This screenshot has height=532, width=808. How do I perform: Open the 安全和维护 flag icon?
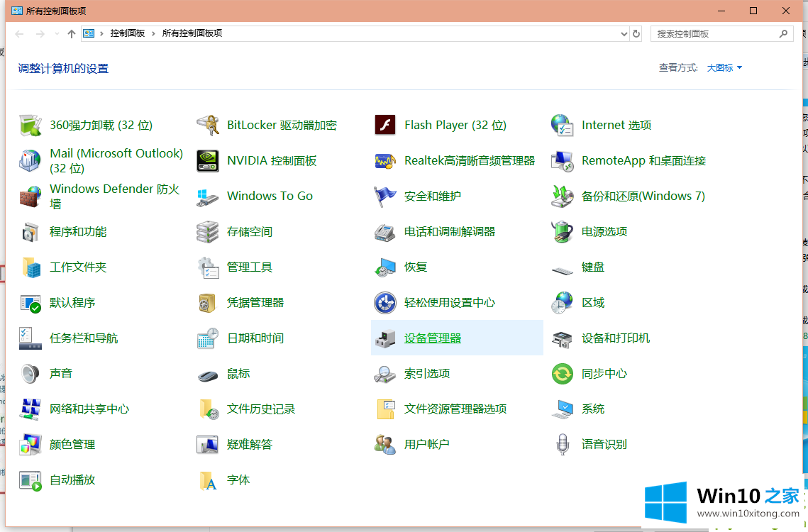(385, 196)
